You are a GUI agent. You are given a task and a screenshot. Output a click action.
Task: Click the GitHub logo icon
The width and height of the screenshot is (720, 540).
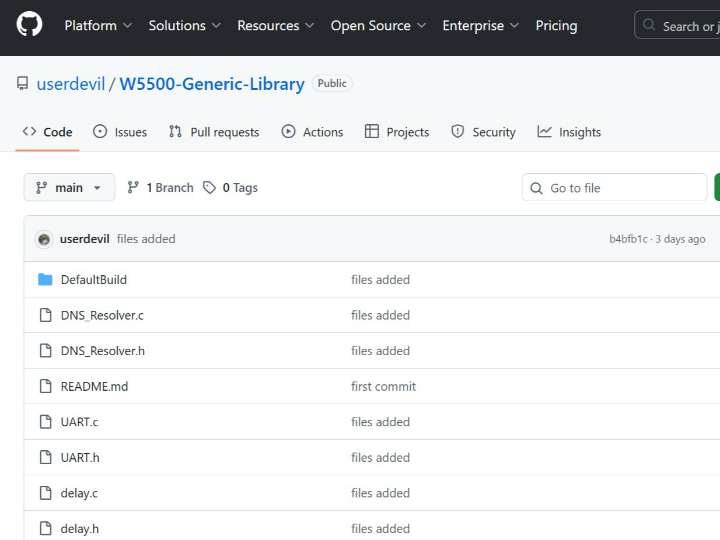coord(30,25)
